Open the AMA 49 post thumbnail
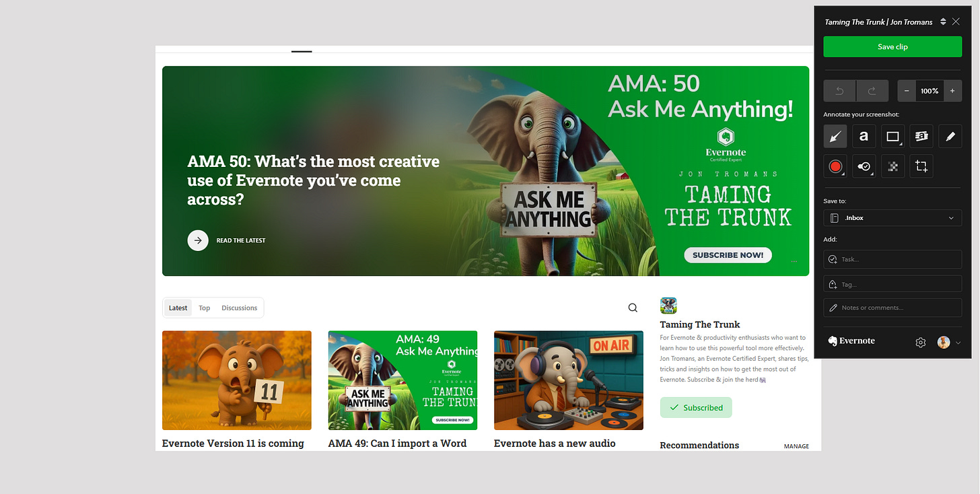The height and width of the screenshot is (494, 980). pos(403,380)
